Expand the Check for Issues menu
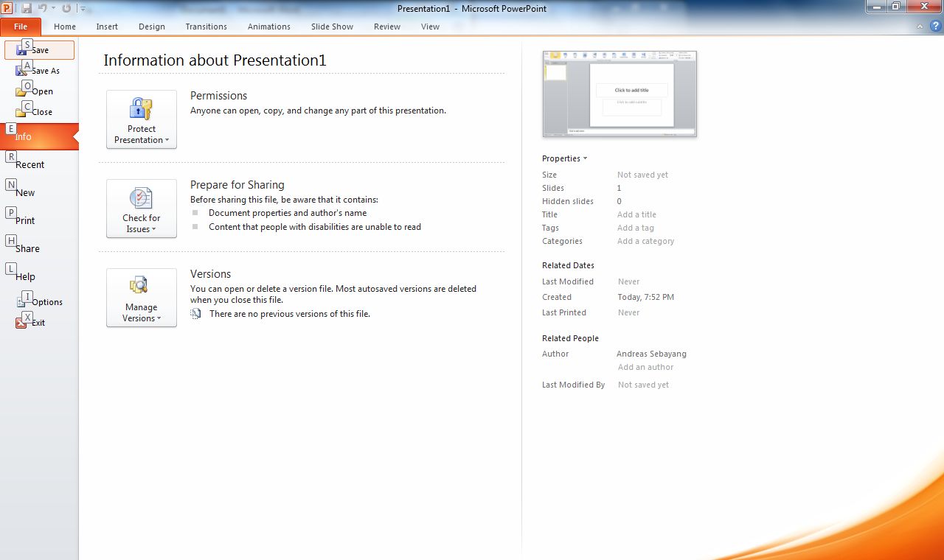 pos(142,209)
